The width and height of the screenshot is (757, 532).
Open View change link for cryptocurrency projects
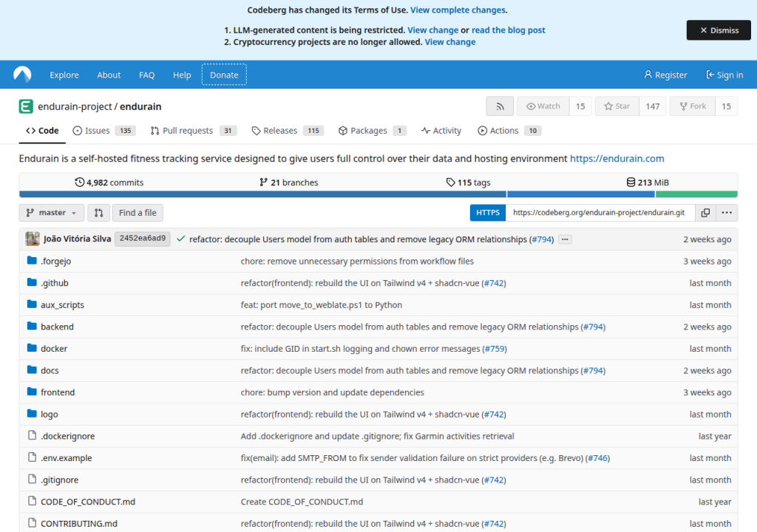[x=450, y=42]
